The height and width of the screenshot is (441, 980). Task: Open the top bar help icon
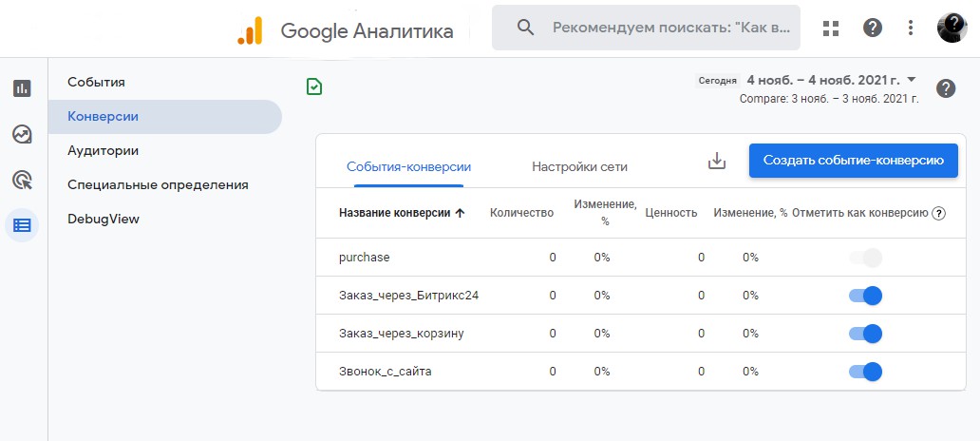coord(873,28)
